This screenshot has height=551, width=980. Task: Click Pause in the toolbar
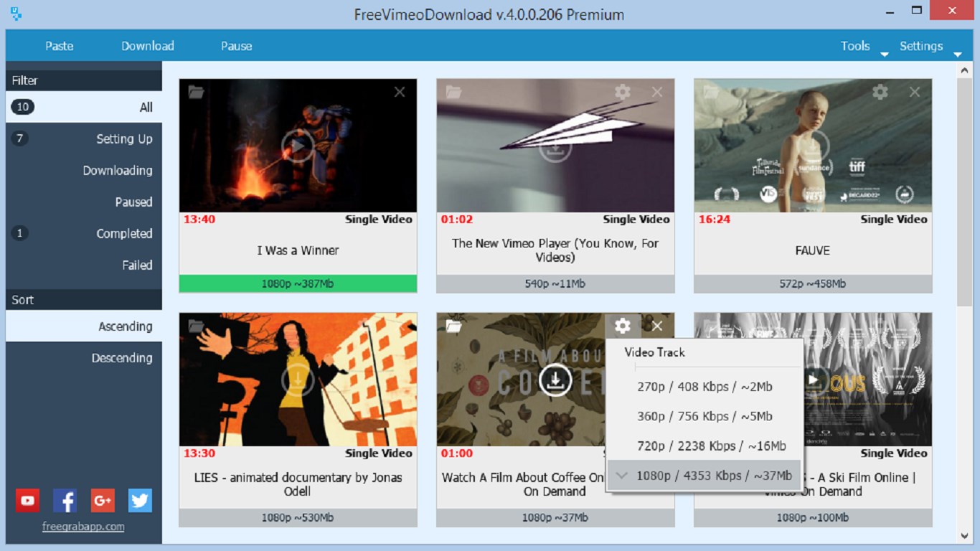click(237, 46)
